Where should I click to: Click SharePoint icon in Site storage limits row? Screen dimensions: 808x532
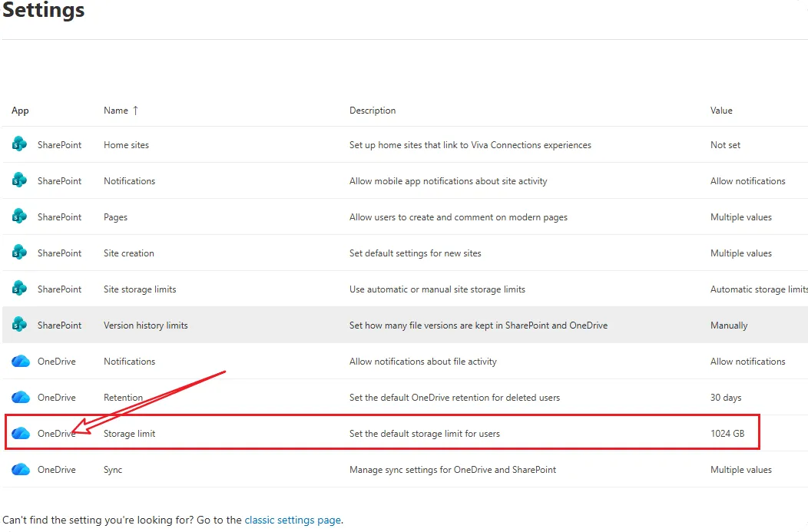[19, 288]
